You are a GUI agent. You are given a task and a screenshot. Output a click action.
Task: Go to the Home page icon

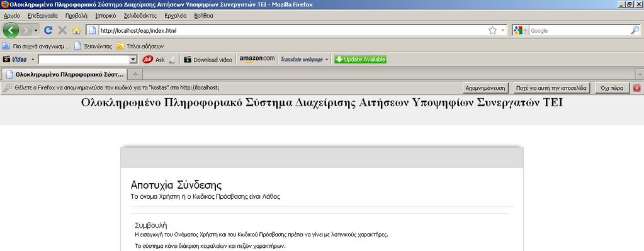pyautogui.click(x=76, y=30)
